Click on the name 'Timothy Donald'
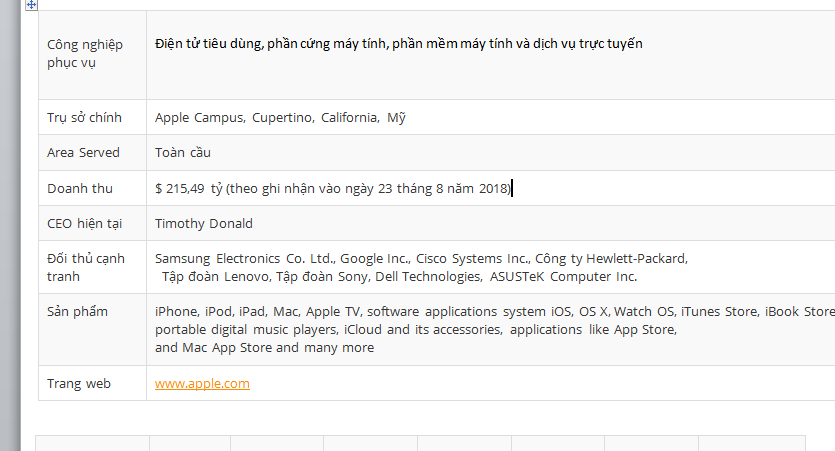Image resolution: width=835 pixels, height=451 pixels. click(x=204, y=223)
